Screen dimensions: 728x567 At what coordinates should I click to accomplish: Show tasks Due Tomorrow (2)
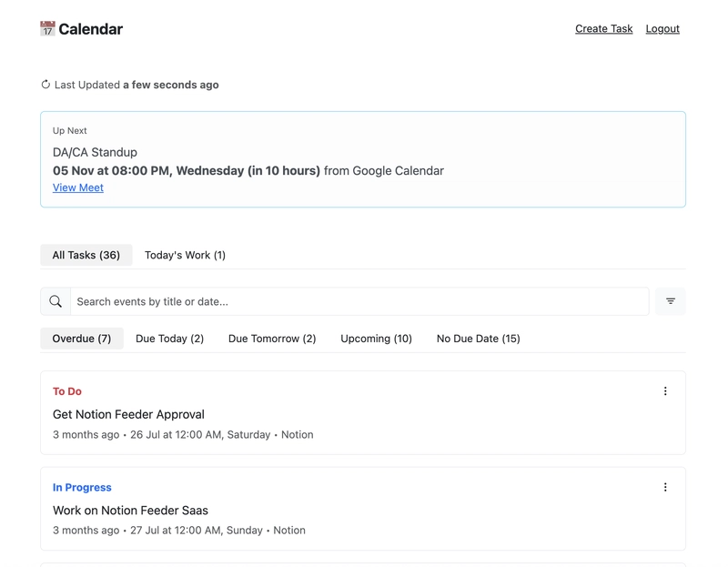point(272,339)
